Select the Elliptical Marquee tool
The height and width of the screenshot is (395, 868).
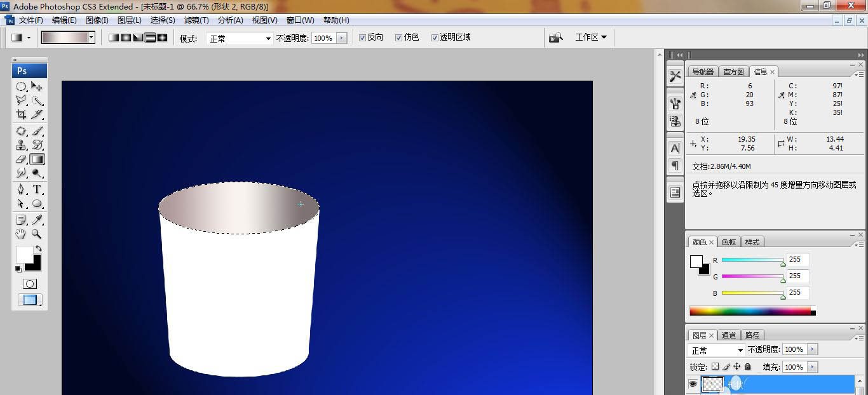click(x=21, y=86)
